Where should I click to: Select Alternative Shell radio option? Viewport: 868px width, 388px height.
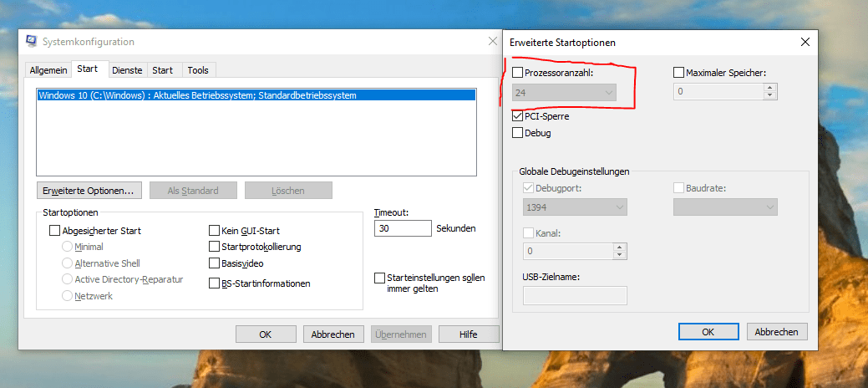click(67, 263)
